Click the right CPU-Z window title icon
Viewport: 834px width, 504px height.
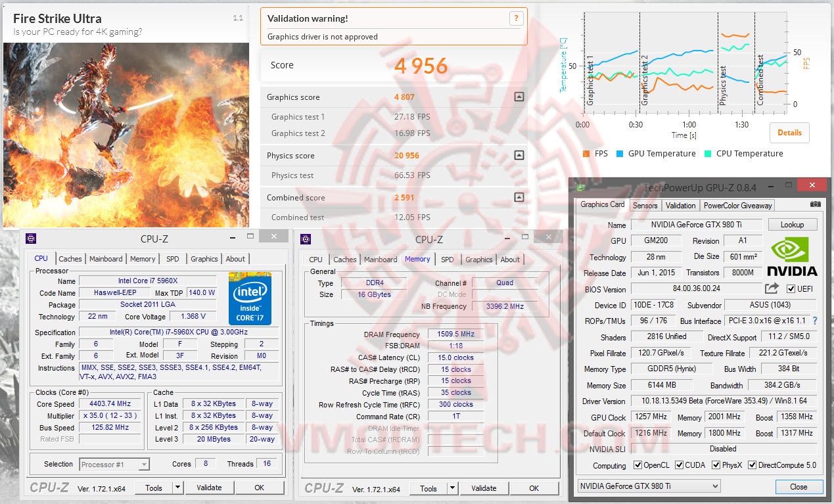coord(305,239)
